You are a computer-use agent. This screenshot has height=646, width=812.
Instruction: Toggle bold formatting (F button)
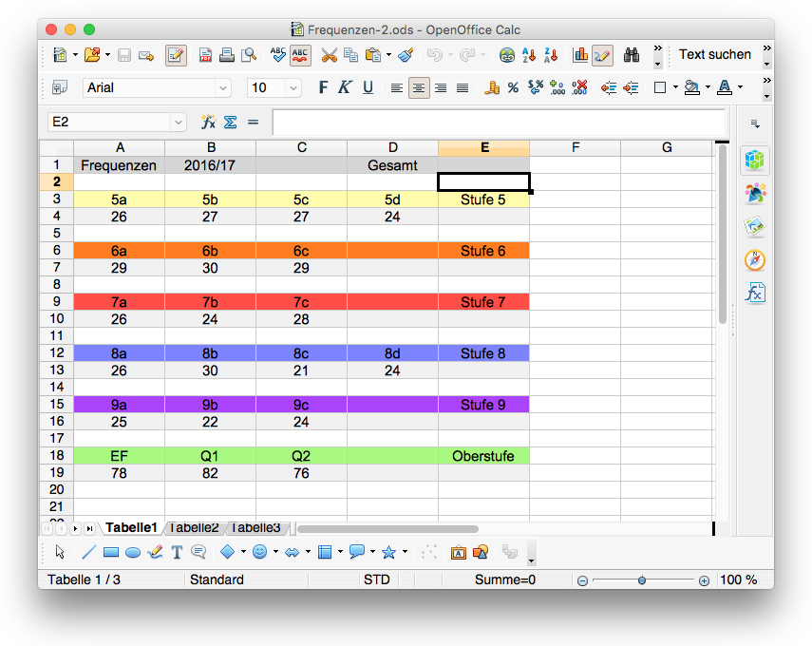[x=323, y=88]
